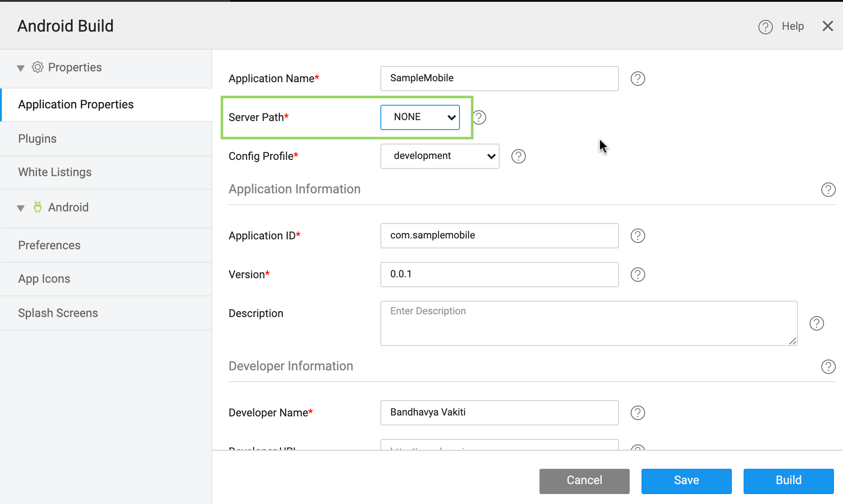This screenshot has width=843, height=504.
Task: Open help for Developer Information section
Action: [x=829, y=367]
